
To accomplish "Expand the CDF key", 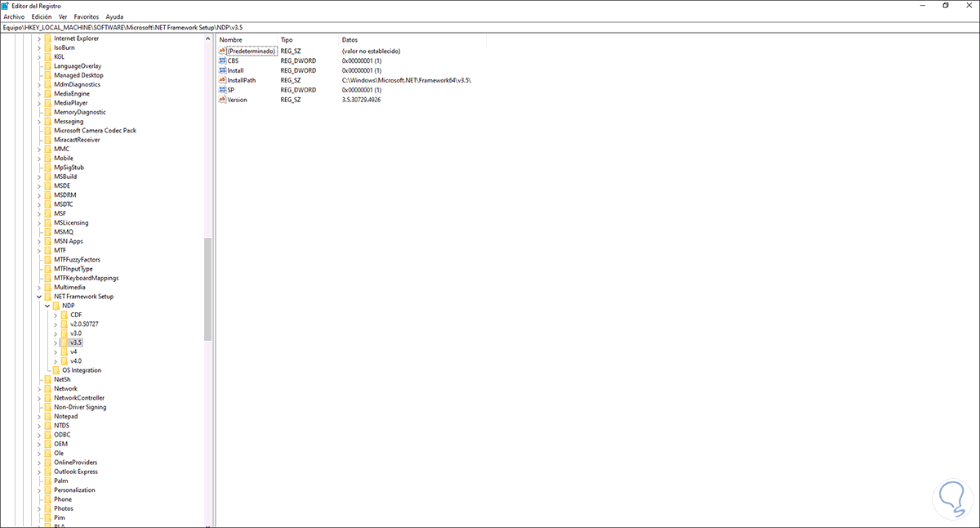I will point(55,315).
